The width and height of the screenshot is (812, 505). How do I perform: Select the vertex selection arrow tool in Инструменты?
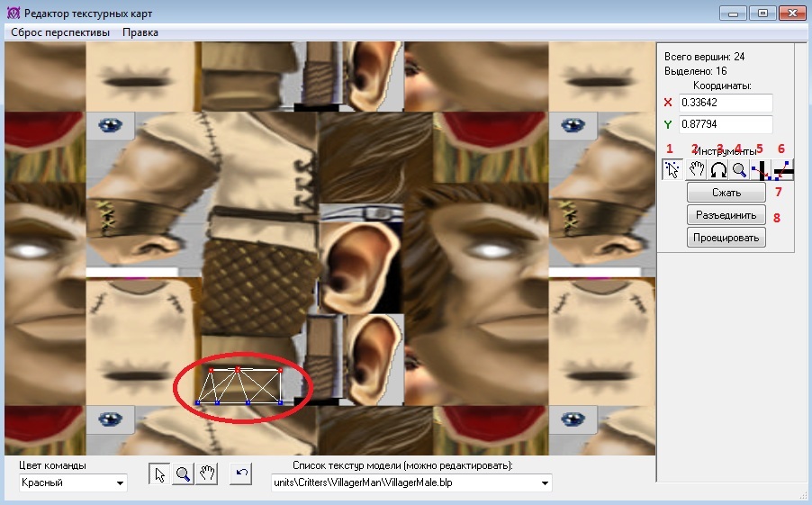[672, 169]
